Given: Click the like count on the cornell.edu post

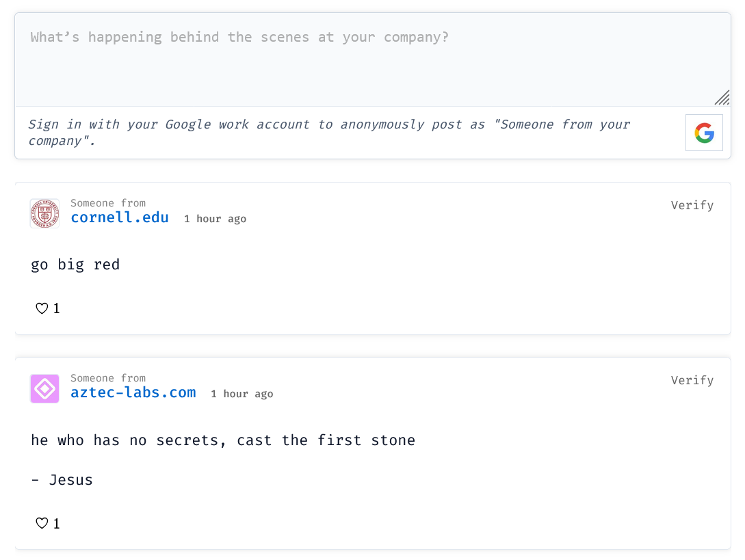Looking at the screenshot, I should point(56,308).
